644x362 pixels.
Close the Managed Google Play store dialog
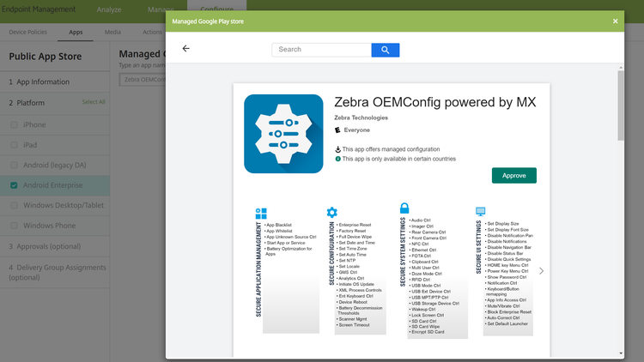[x=616, y=21]
